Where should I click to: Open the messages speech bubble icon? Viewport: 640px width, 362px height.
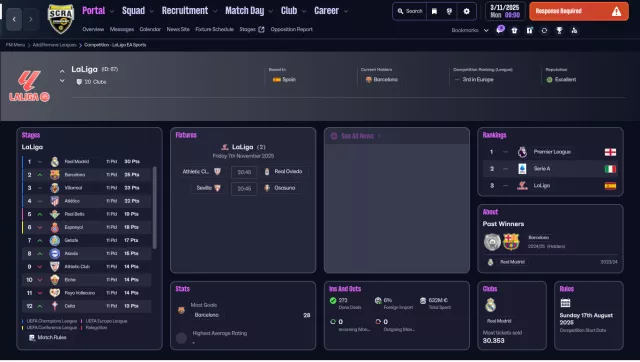pyautogui.click(x=500, y=30)
